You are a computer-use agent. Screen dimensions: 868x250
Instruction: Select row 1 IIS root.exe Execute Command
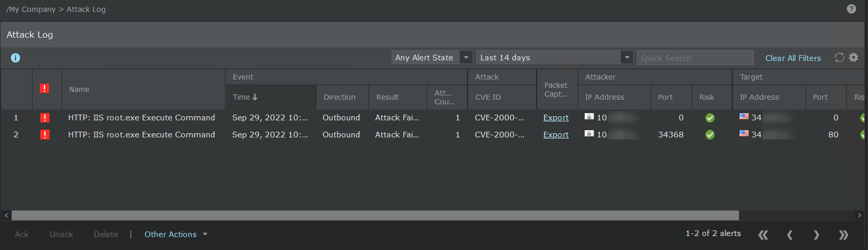coord(141,118)
